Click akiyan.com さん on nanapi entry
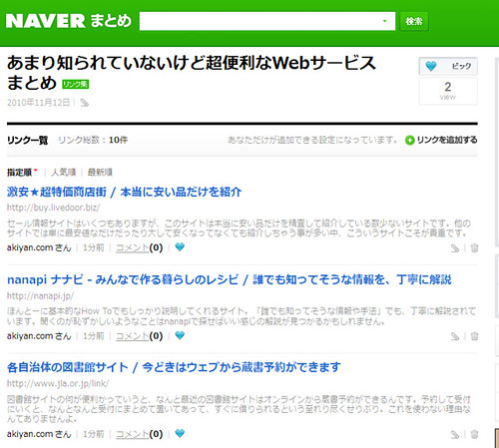The width and height of the screenshot is (499, 448). click(39, 336)
